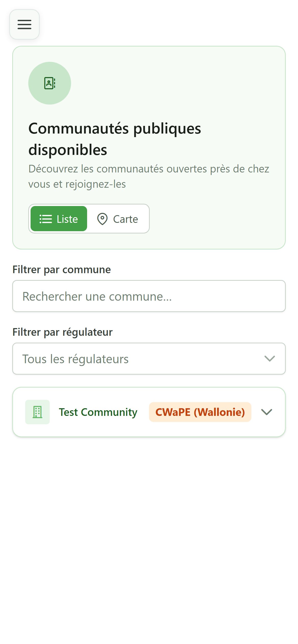Viewport: 298px width, 644px height.
Task: Open the Test Community entry
Action: (x=98, y=412)
